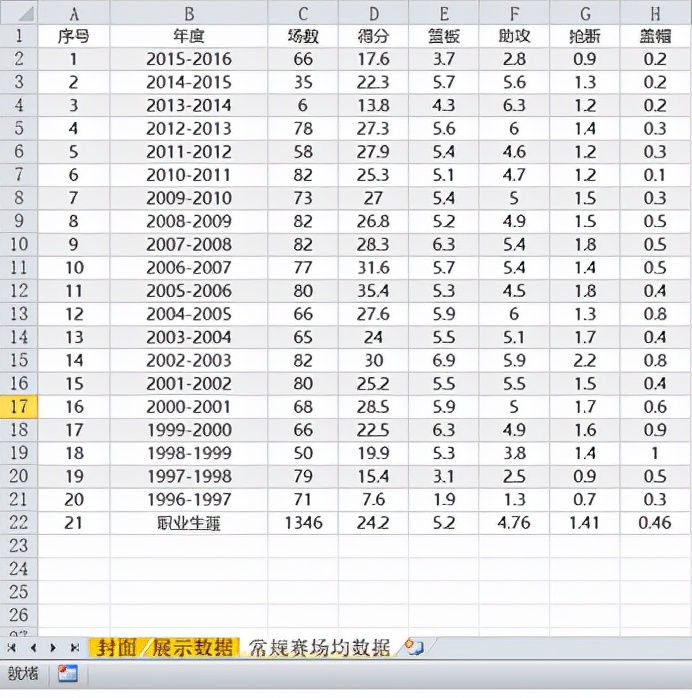Click the cell containing 2005-2006
692x698 pixels.
tap(188, 291)
